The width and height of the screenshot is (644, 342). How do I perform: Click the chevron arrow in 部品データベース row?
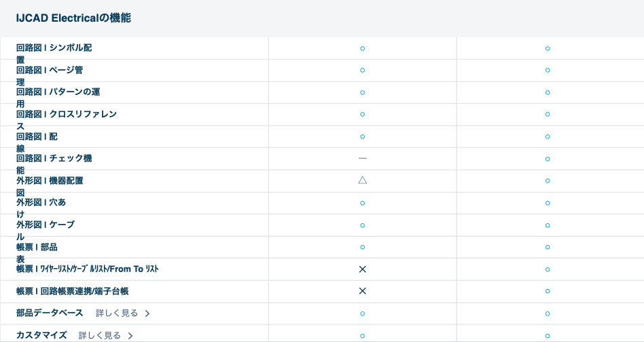pos(147,313)
